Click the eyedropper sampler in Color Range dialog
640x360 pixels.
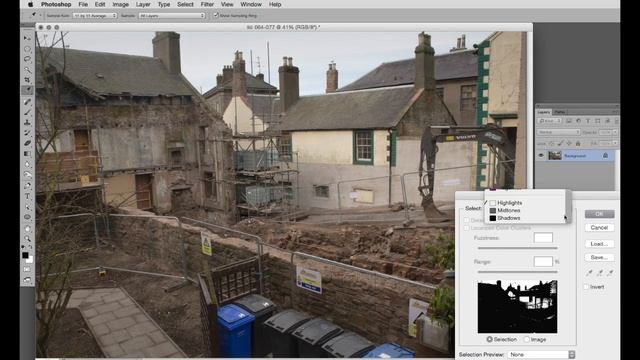[589, 273]
